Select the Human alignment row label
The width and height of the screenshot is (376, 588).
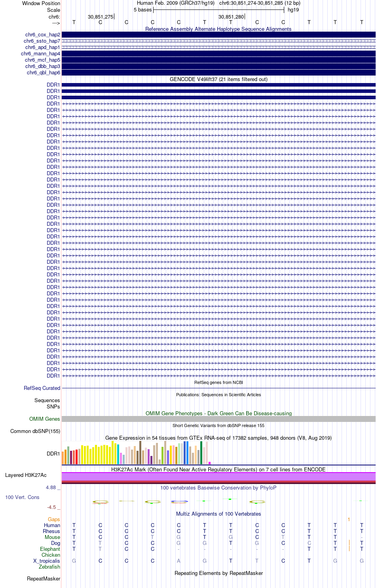click(x=52, y=526)
